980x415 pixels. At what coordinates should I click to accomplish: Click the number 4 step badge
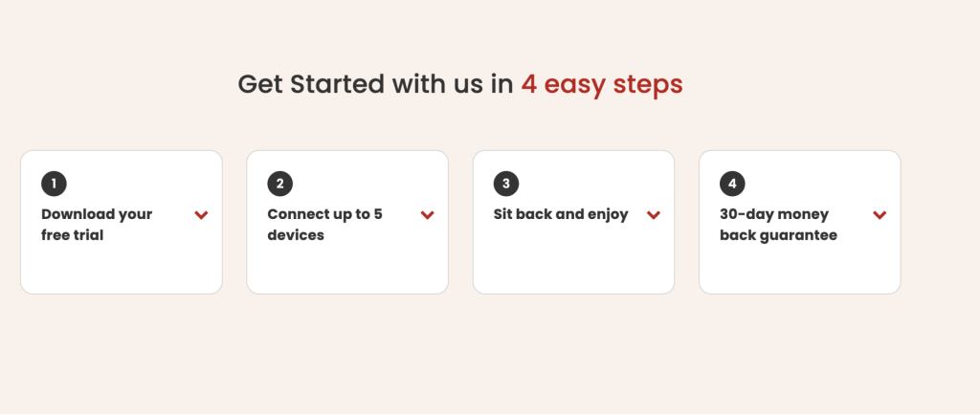(732, 184)
